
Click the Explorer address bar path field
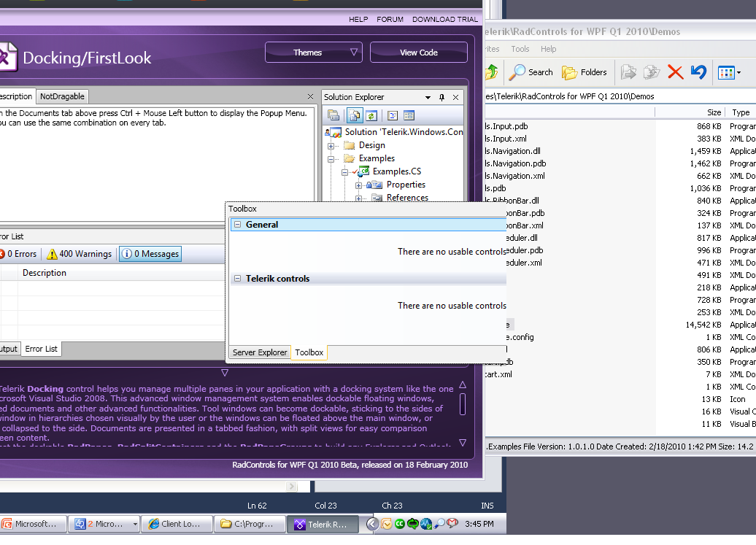tap(620, 96)
